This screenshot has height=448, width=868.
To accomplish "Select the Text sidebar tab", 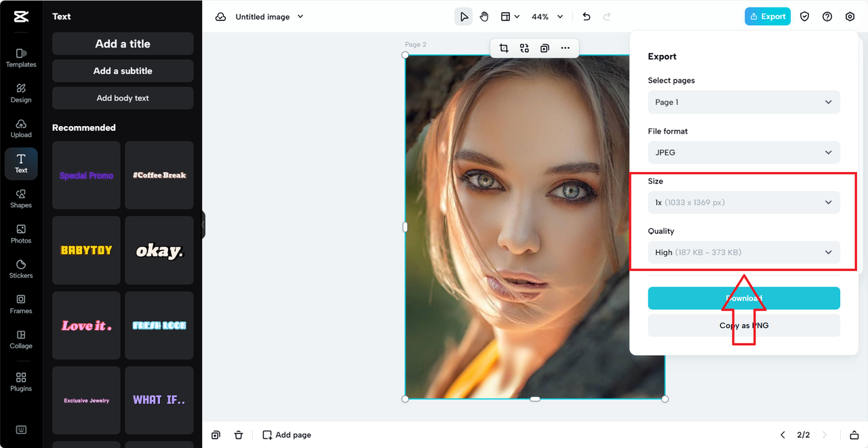I will (x=21, y=163).
